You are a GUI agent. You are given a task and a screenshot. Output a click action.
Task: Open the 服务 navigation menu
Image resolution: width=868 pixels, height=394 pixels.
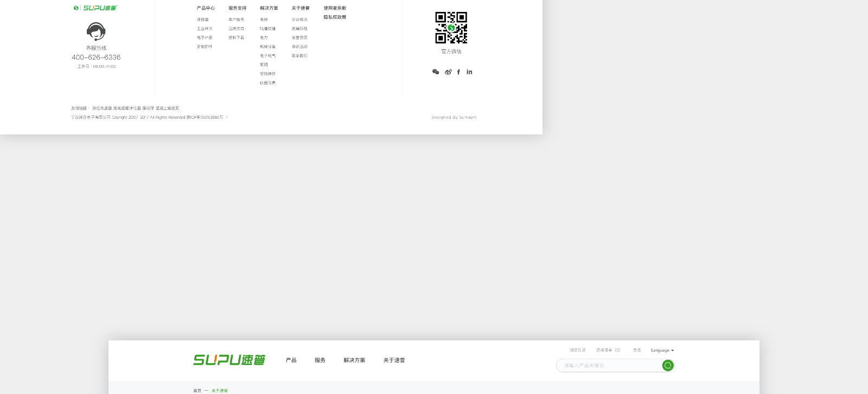pyautogui.click(x=320, y=360)
